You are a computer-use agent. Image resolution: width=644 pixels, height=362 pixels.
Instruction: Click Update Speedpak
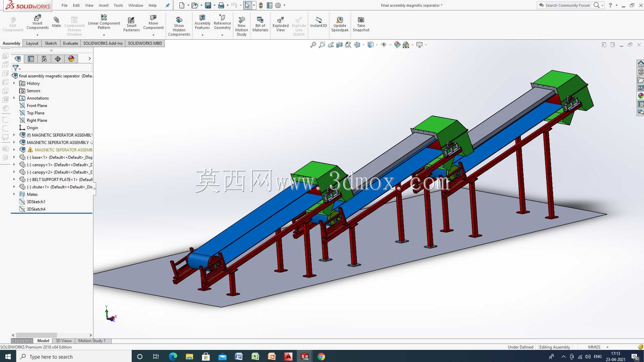[x=340, y=24]
